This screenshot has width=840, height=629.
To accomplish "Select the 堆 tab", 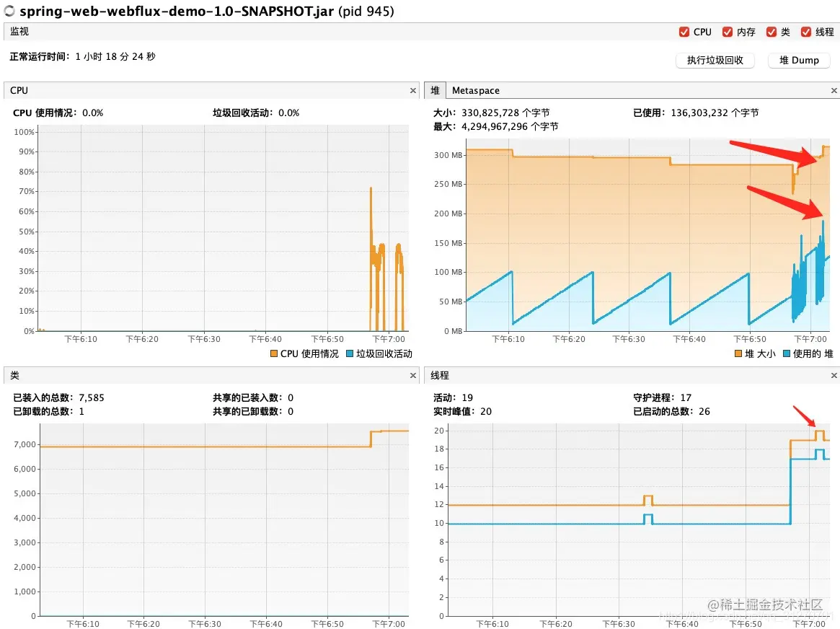I will (x=435, y=91).
